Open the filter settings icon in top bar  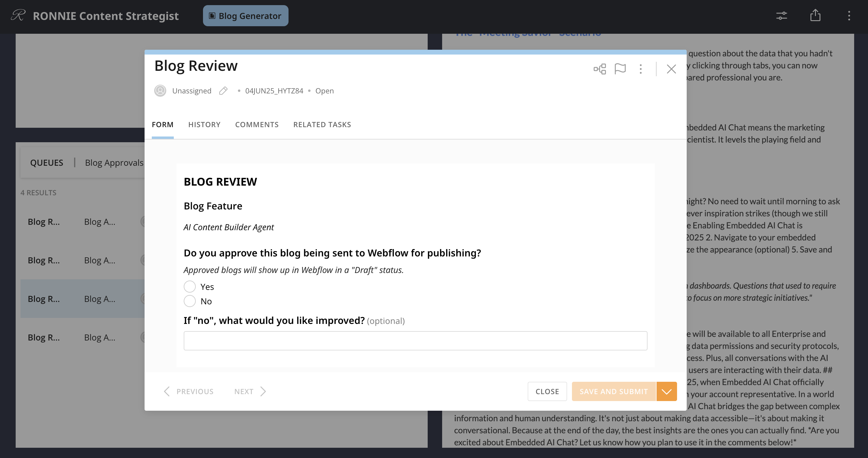tap(781, 15)
